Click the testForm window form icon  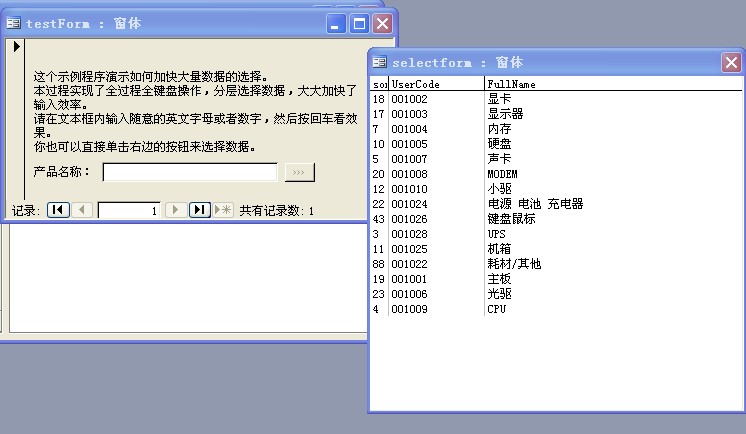coord(13,23)
